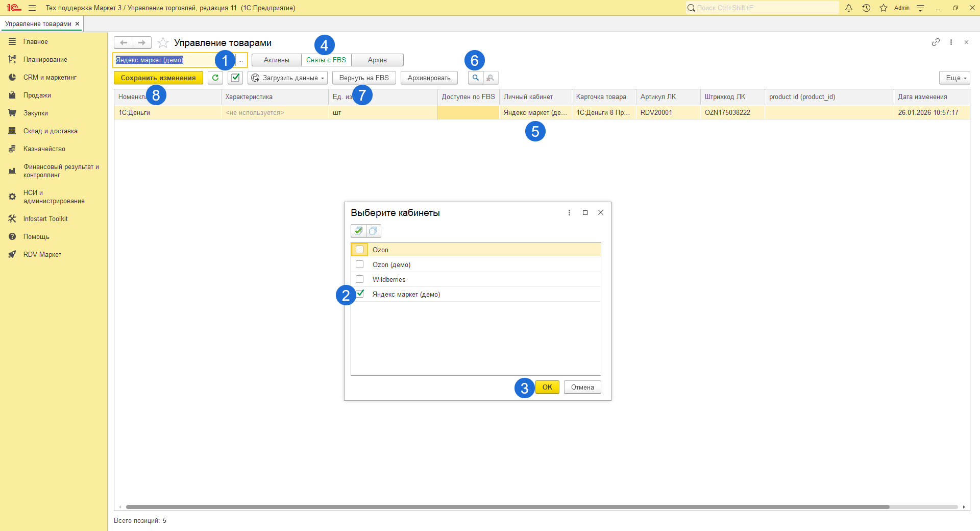Check the Ozon checkbox

point(360,250)
